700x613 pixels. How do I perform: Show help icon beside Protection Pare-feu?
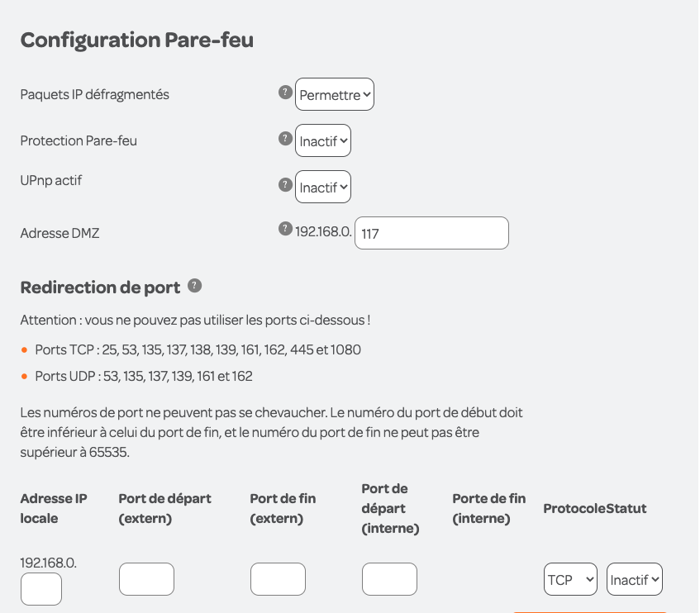tap(285, 138)
